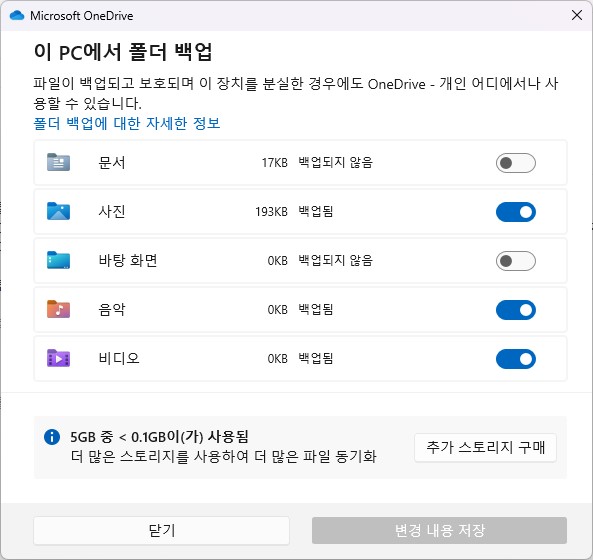593x560 pixels.
Task: Click 백업되지 않음 status in 바탕 화면 row
Action: (335, 261)
